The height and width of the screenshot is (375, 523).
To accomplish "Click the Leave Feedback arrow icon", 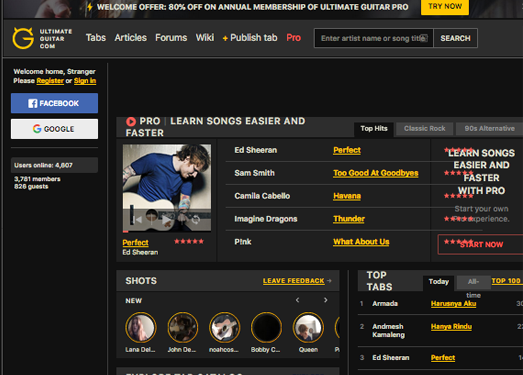I will [x=329, y=281].
